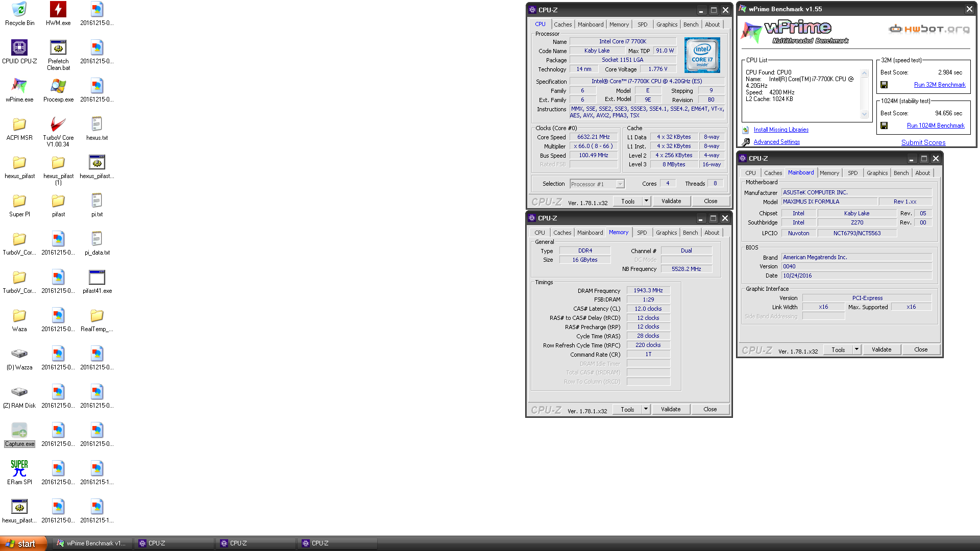Viewport: 980px width, 551px height.
Task: Click the Submit Scores link
Action: tap(923, 142)
